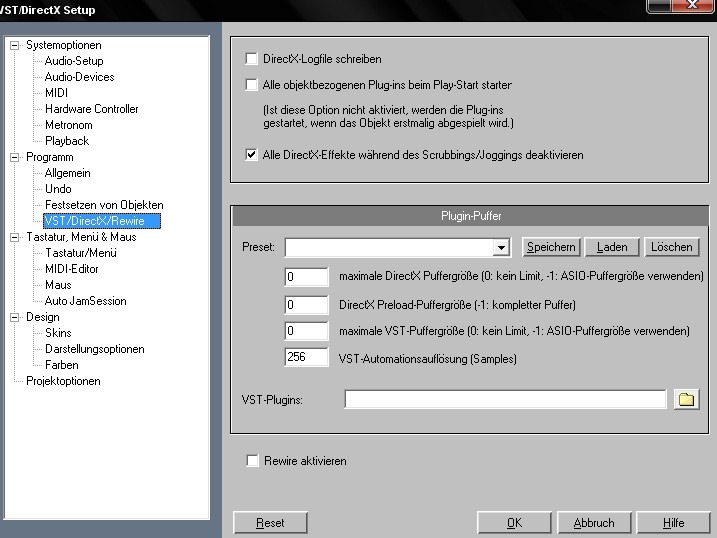The height and width of the screenshot is (538, 717).
Task: Open the MIDI options page
Action: [x=56, y=93]
